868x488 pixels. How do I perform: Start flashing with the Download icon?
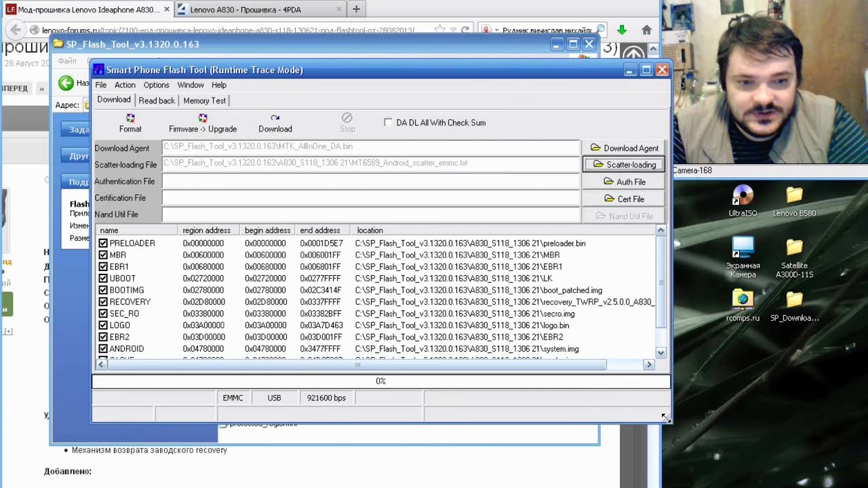(x=275, y=118)
